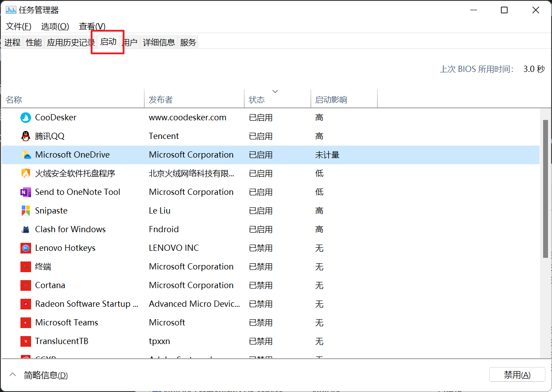
Task: Select the 终端 name text
Action: 43,267
